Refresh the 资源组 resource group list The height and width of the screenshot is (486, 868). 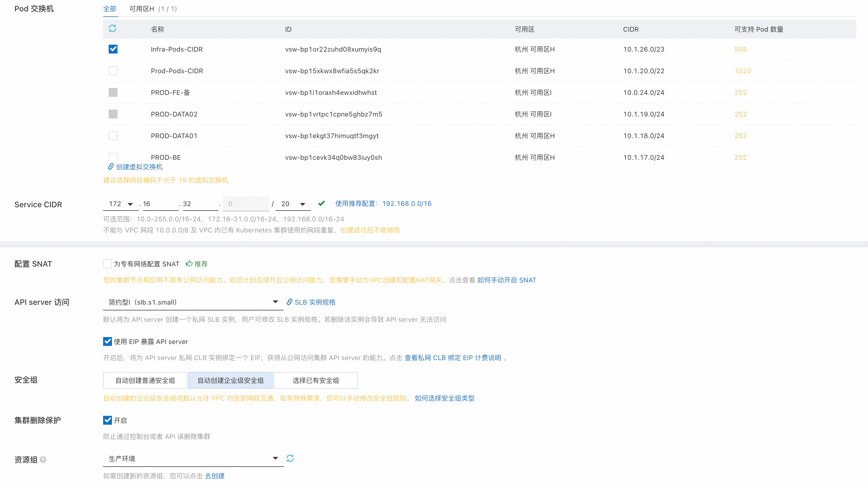coord(290,458)
